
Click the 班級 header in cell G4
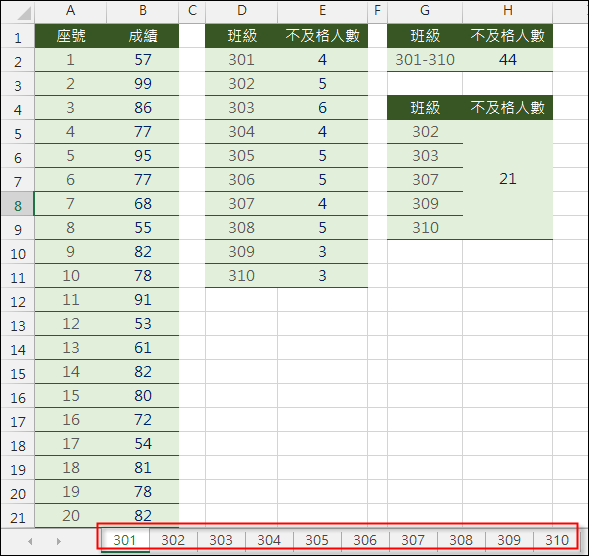point(425,108)
